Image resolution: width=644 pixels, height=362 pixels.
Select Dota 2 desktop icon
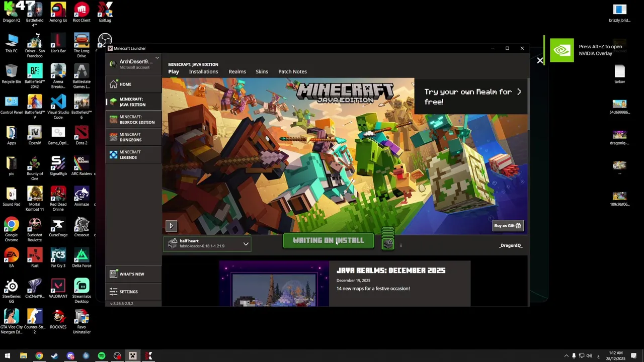(x=82, y=135)
